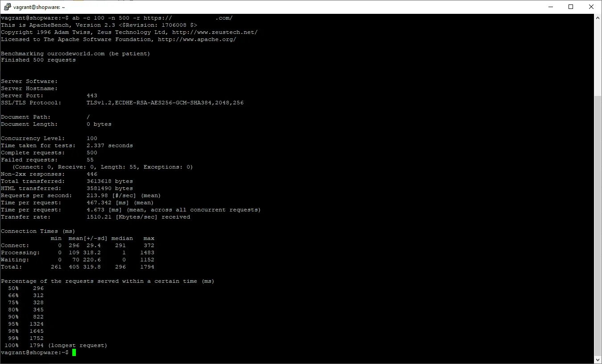Click 'http://www.apache.org/' in the output
The width and height of the screenshot is (602, 364).
pos(197,39)
